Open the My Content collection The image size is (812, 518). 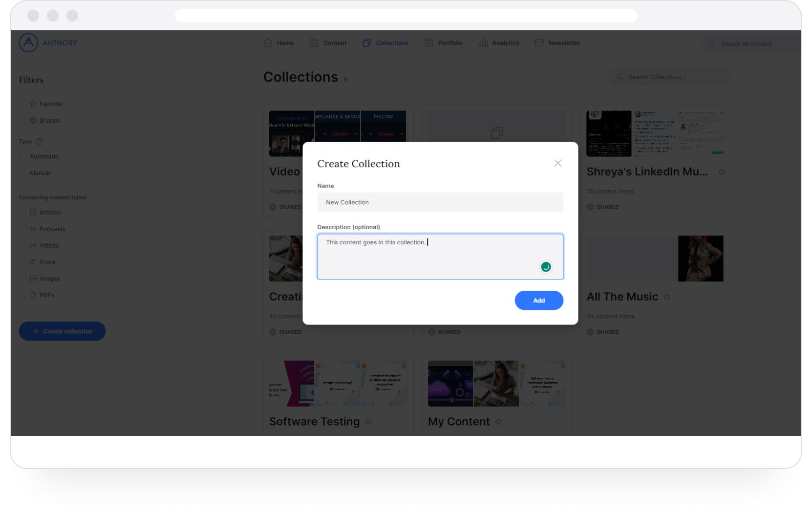coord(458,422)
